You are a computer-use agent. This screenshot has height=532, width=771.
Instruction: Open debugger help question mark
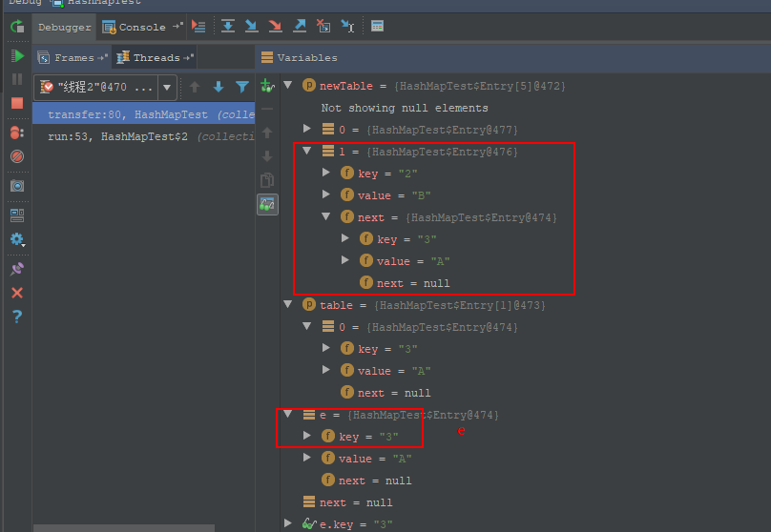click(17, 317)
